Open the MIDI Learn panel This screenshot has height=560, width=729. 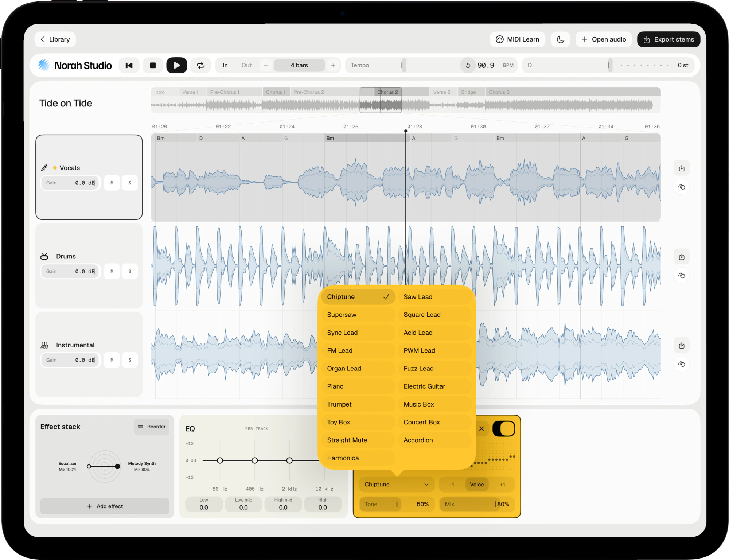click(518, 39)
